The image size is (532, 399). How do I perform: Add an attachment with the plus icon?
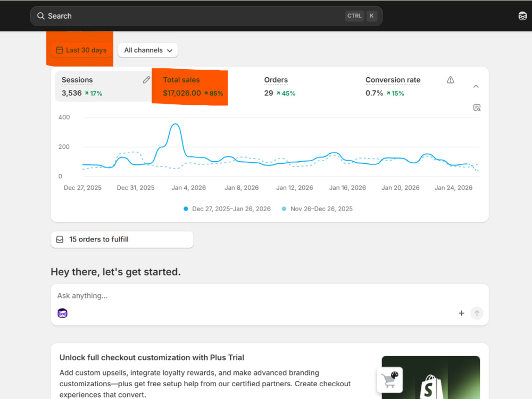(461, 313)
